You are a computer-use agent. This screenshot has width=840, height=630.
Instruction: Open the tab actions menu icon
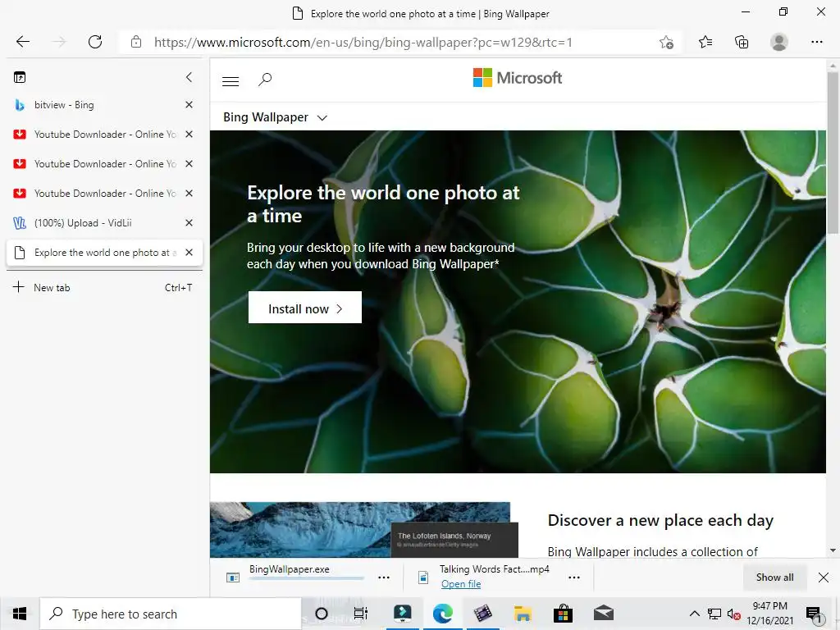coord(20,77)
